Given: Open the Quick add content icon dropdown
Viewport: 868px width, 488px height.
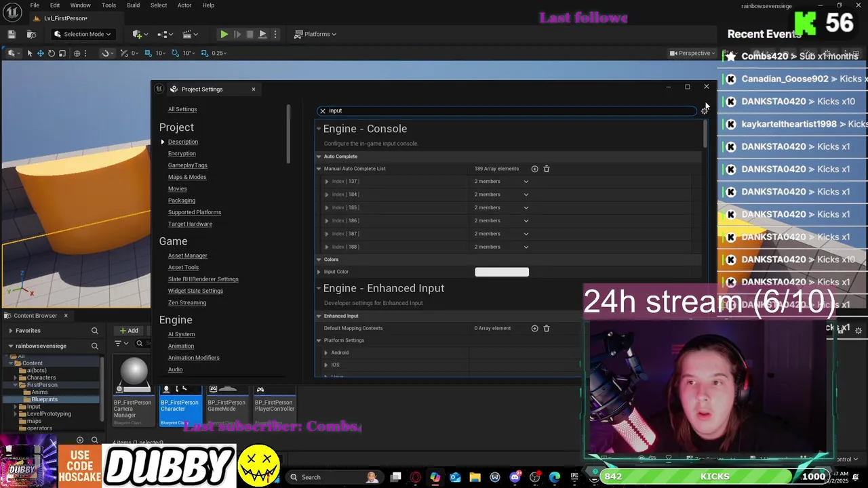Looking at the screenshot, I should point(140,34).
